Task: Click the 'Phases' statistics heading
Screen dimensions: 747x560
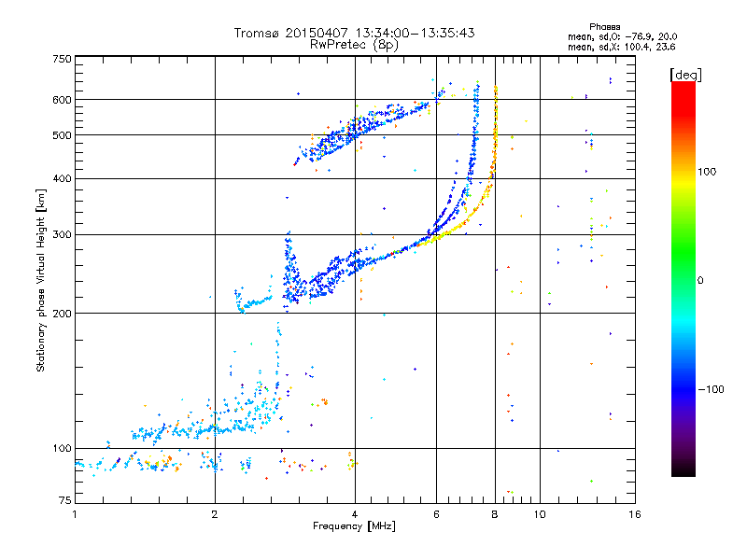Action: [604, 27]
